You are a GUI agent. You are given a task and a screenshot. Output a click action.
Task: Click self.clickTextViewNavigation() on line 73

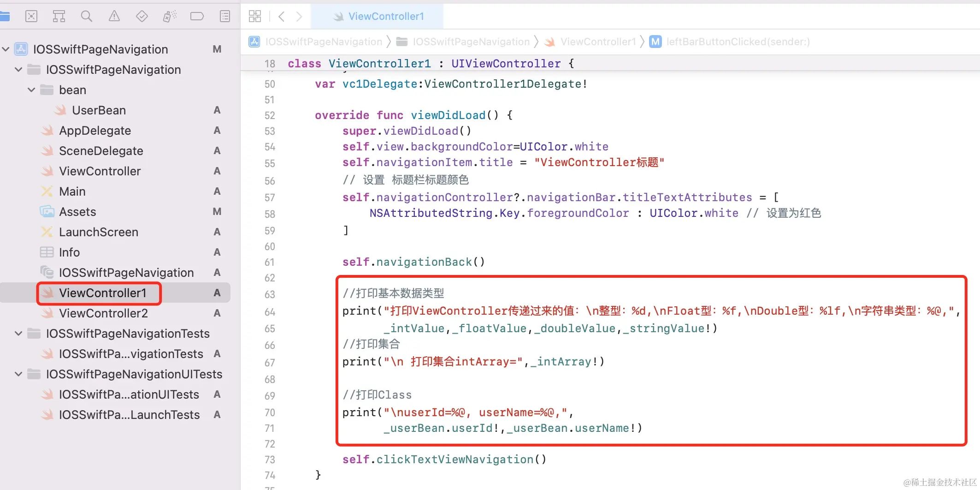(444, 460)
